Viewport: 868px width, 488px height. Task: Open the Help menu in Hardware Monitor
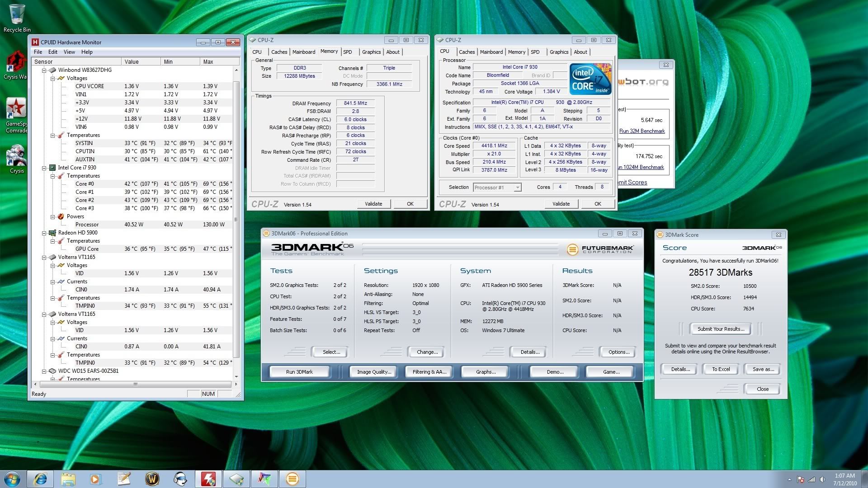click(x=87, y=52)
